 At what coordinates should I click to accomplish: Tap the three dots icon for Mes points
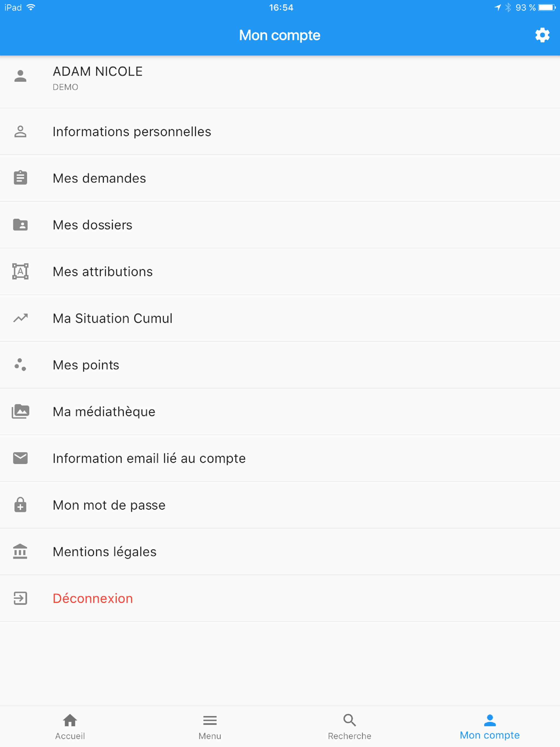pos(20,365)
